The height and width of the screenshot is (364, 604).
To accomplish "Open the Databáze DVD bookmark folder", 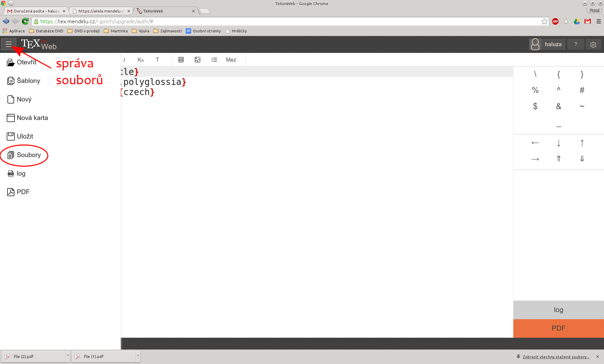I will pyautogui.click(x=46, y=31).
